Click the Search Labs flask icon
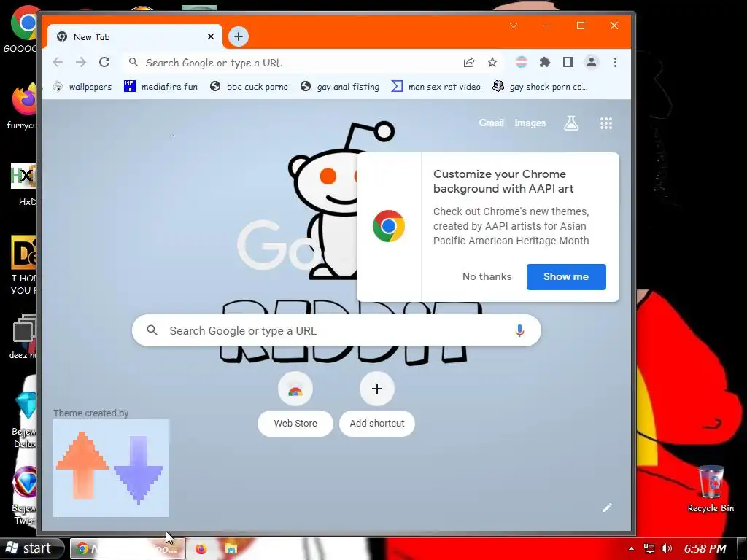This screenshot has width=747, height=560. [571, 123]
